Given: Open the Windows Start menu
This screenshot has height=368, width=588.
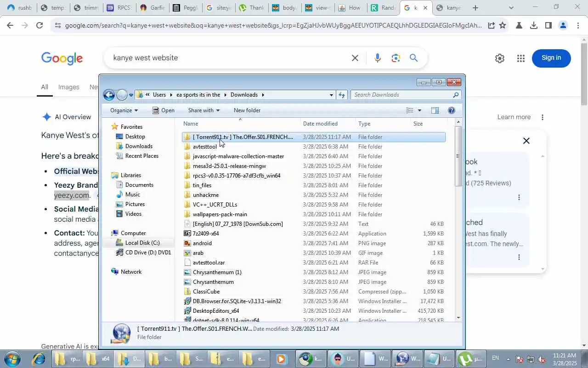Looking at the screenshot, I should point(12,359).
